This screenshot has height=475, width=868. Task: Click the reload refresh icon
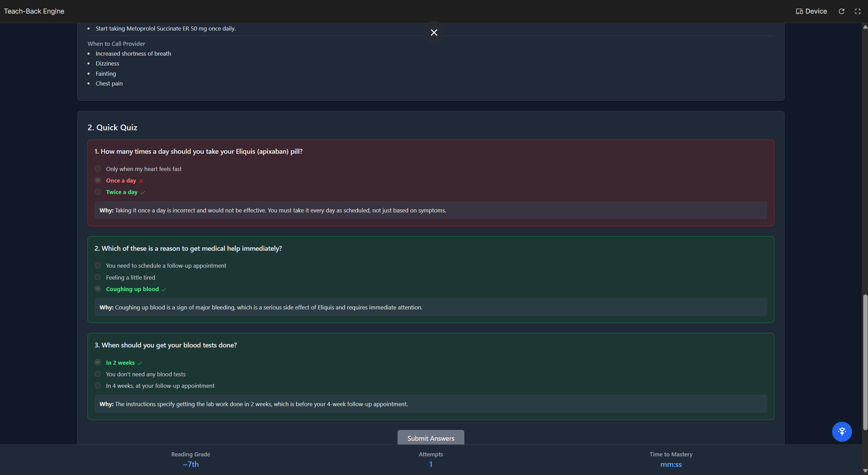coord(842,11)
